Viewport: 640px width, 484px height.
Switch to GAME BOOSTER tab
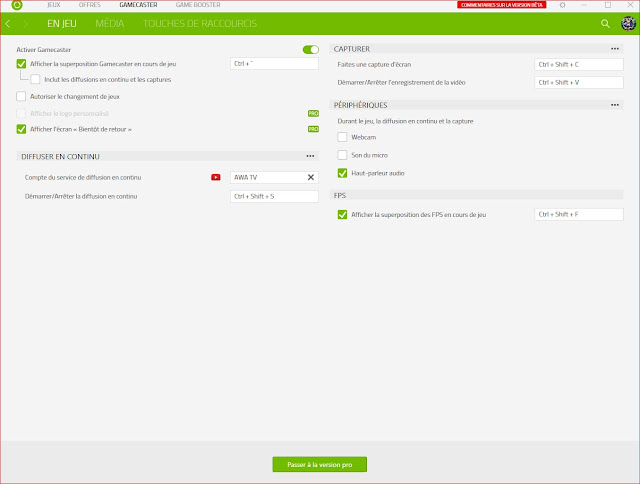[x=198, y=5]
